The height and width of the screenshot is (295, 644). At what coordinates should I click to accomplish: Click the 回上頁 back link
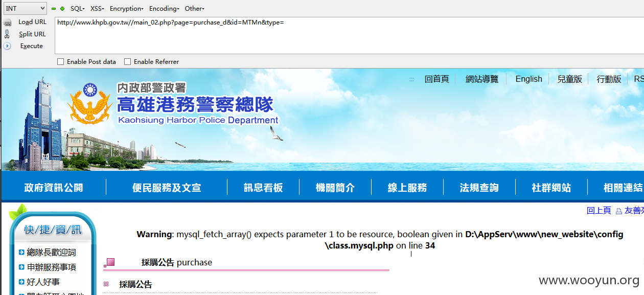point(599,211)
